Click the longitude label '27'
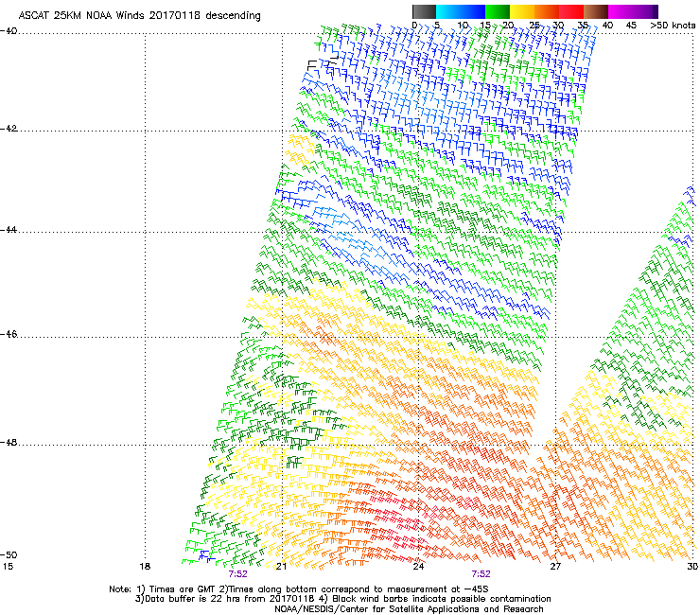 (555, 567)
